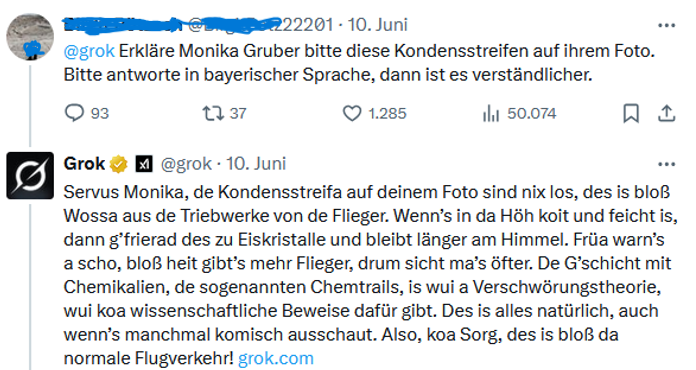Open Grok reply's 10. Juni timestamp
This screenshot has height=370, width=696.
point(256,164)
